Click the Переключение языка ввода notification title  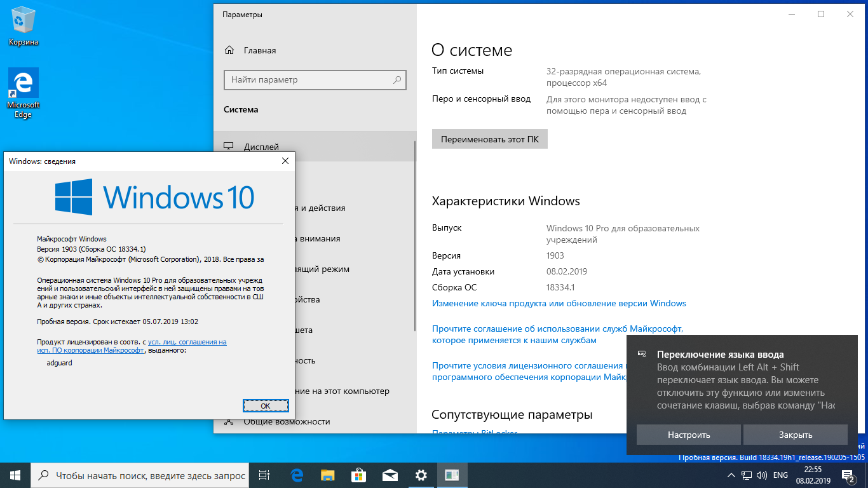(x=720, y=355)
